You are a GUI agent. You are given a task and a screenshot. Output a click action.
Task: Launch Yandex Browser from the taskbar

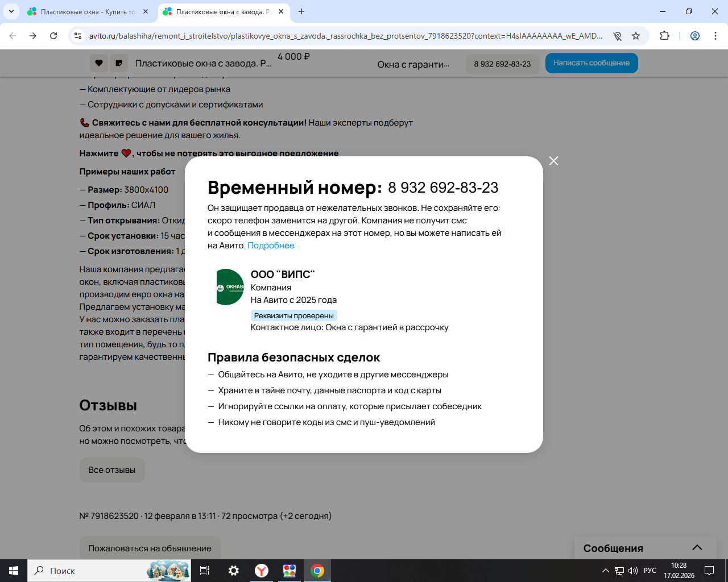tap(261, 571)
